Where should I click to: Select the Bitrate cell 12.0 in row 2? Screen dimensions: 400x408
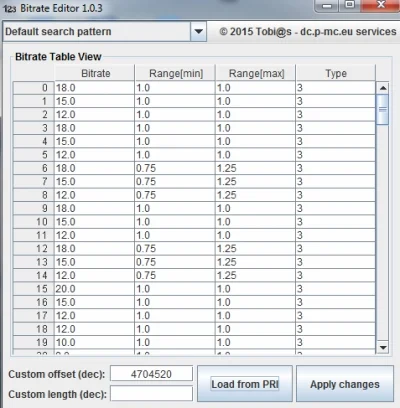click(95, 115)
